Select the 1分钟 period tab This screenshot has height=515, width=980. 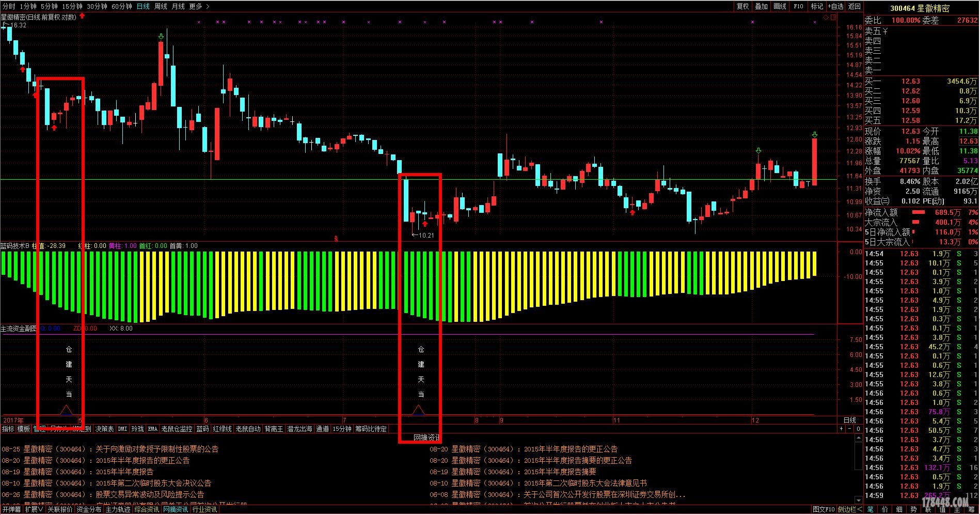point(28,6)
